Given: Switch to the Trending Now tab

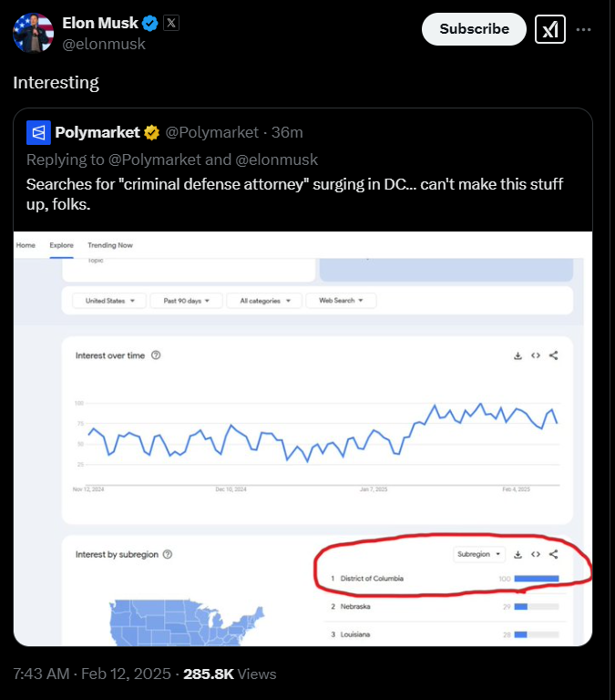Looking at the screenshot, I should (x=110, y=245).
